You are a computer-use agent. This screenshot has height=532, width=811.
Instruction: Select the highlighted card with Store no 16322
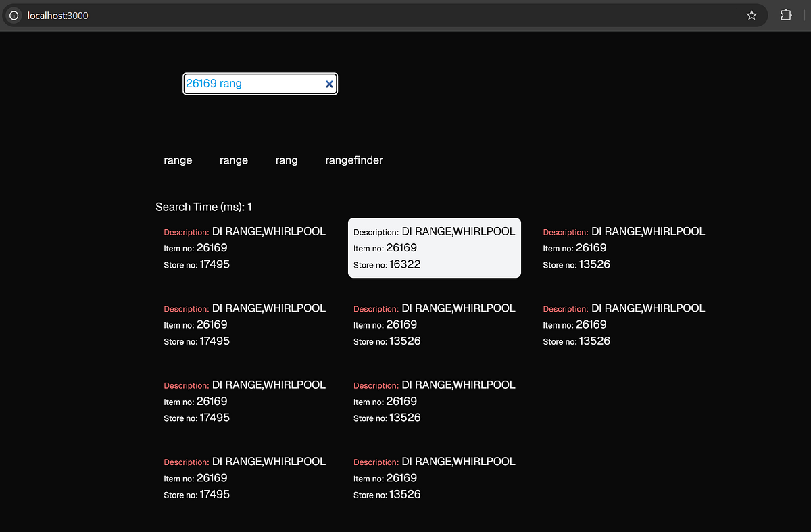pos(434,247)
